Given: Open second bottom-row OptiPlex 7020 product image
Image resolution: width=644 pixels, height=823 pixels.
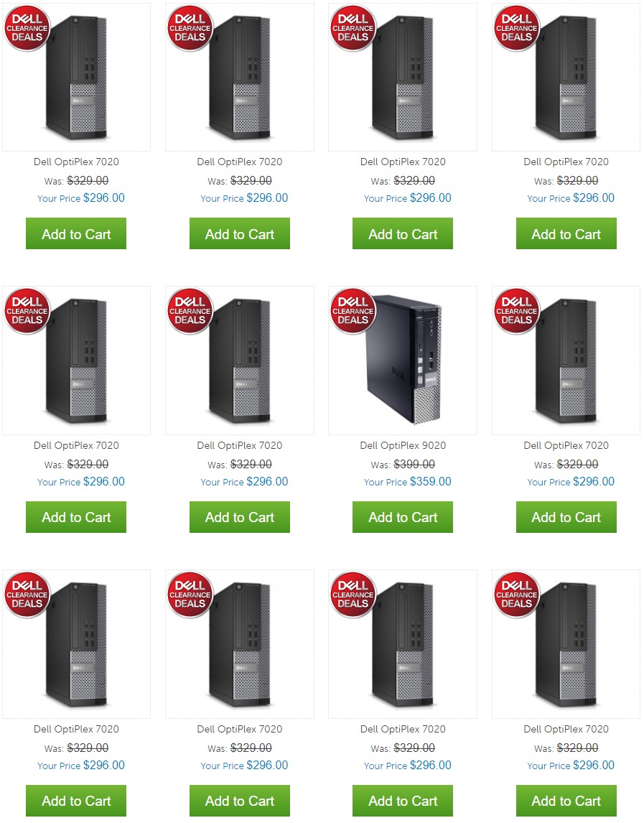Looking at the screenshot, I should [x=239, y=644].
